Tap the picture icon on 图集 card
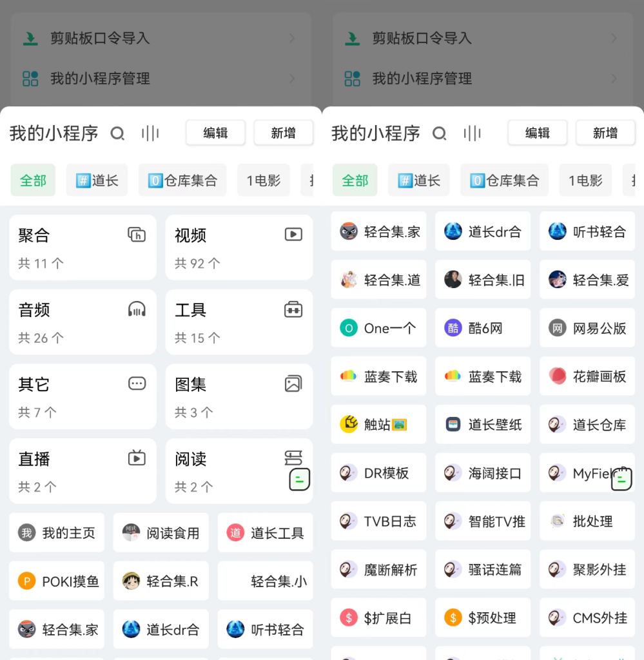 (x=293, y=384)
